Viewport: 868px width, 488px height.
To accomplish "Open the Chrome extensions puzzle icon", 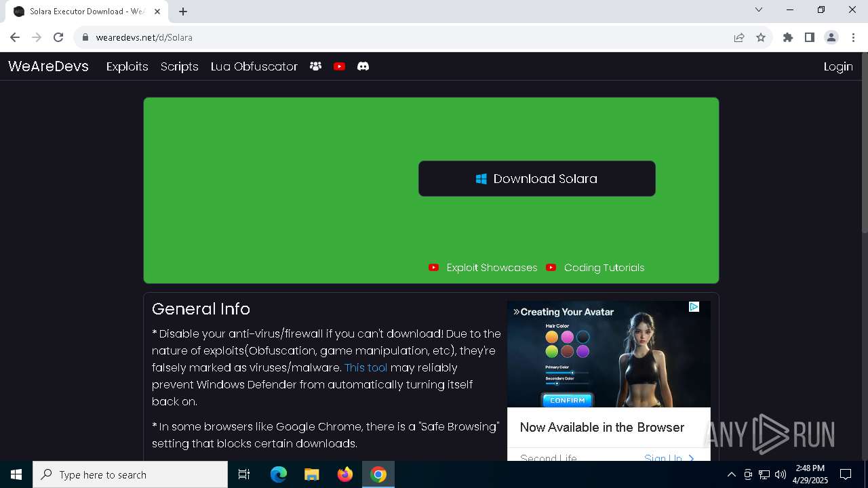I will tap(788, 37).
